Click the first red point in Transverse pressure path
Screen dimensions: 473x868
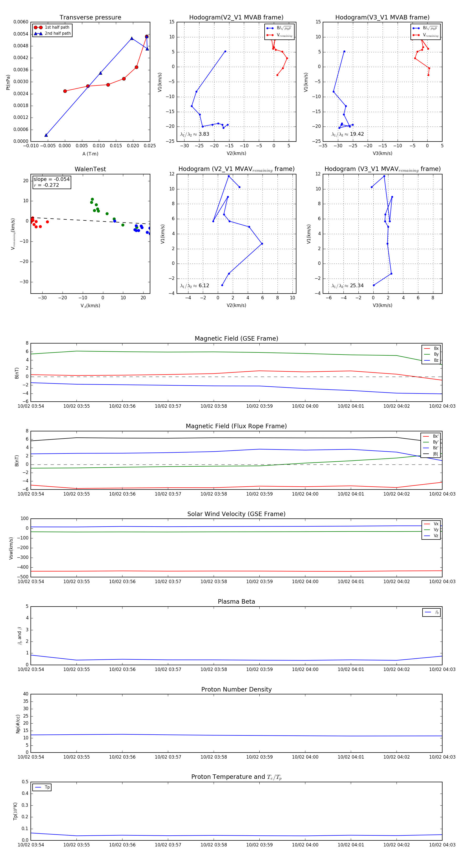click(65, 91)
